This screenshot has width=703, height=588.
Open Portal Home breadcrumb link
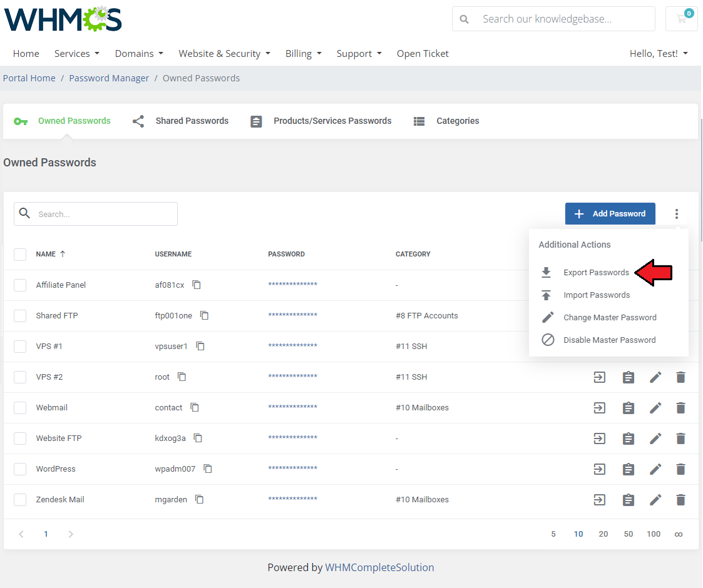point(29,78)
